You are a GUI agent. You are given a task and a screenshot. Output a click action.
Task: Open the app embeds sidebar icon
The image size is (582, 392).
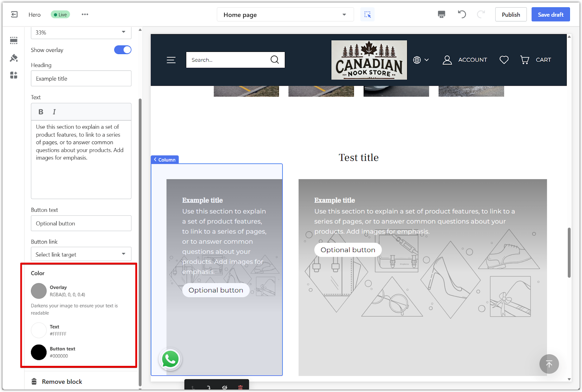[x=14, y=75]
